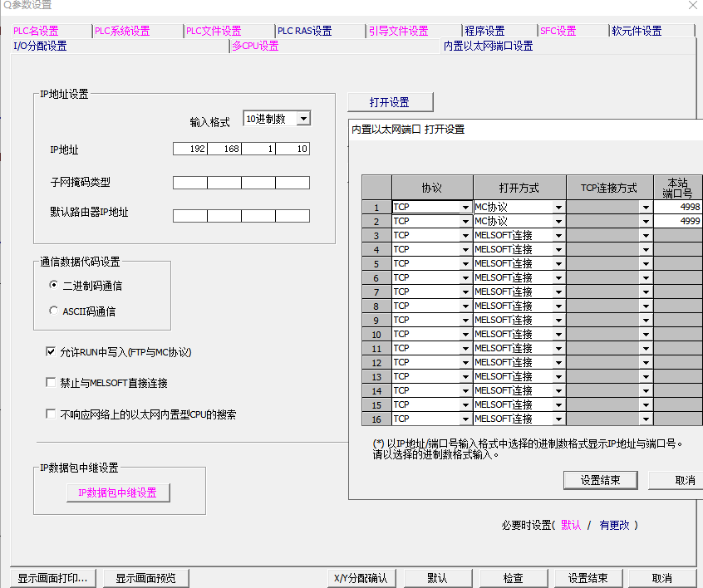The image size is (703, 588).
Task: Click the IP数据包中继设置 button
Action: (117, 492)
